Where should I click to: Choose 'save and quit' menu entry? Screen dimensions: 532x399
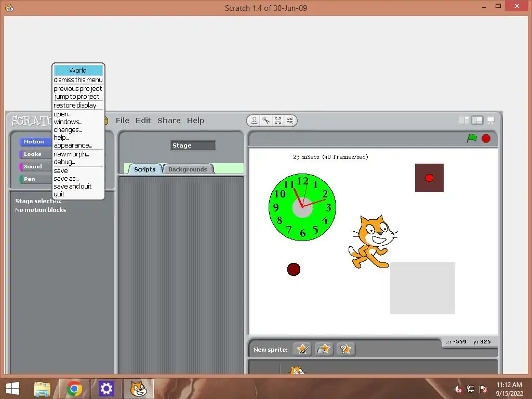point(78,187)
